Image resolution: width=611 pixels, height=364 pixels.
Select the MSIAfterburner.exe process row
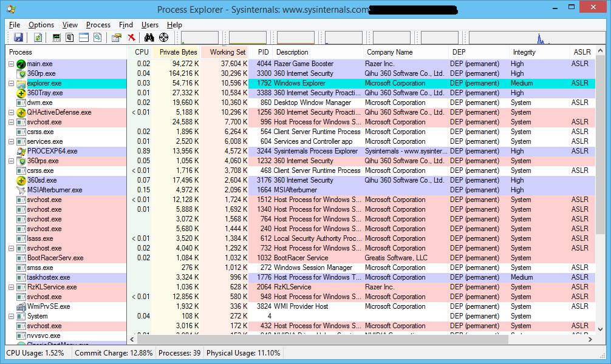click(54, 190)
